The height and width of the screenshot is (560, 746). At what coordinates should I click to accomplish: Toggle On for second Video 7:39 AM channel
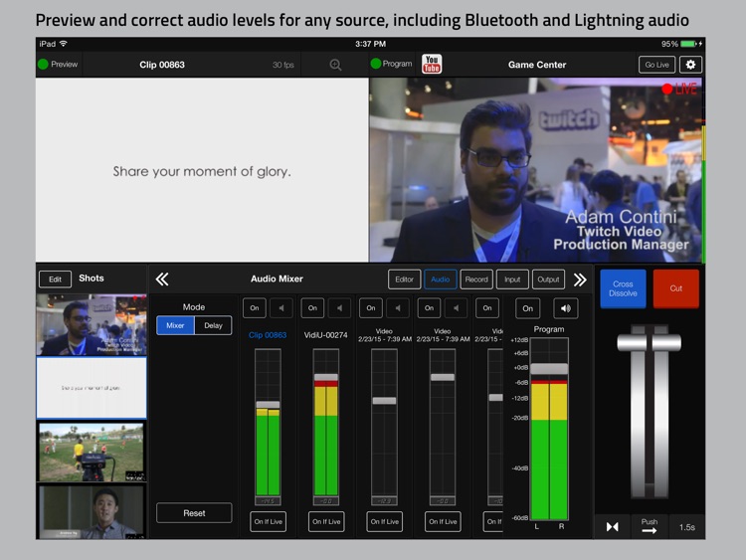pyautogui.click(x=429, y=307)
